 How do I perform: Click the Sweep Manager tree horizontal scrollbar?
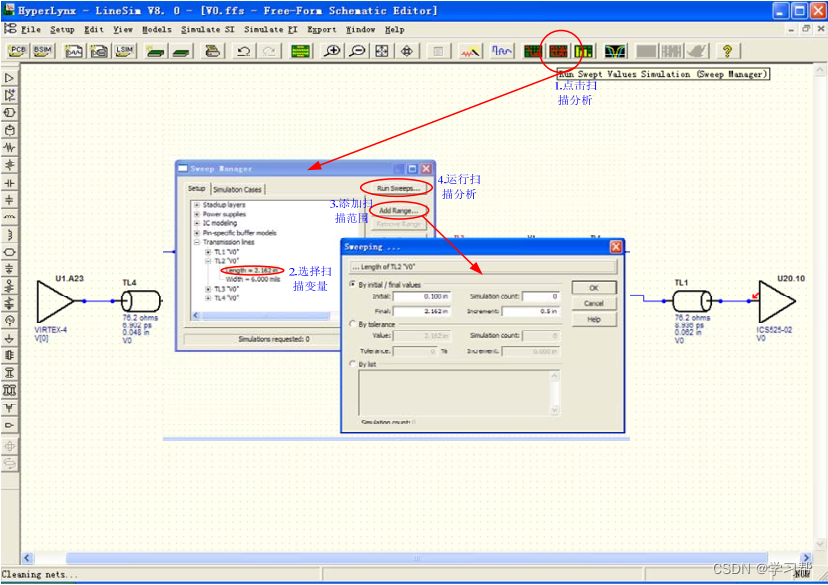point(264,315)
